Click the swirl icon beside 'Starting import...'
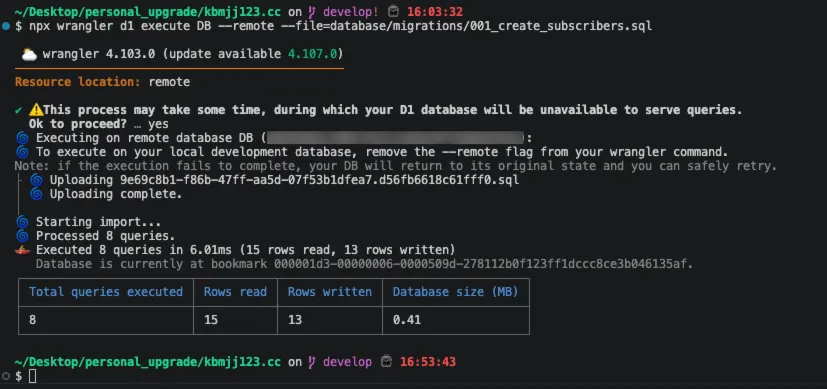This screenshot has width=827, height=389. [x=22, y=222]
